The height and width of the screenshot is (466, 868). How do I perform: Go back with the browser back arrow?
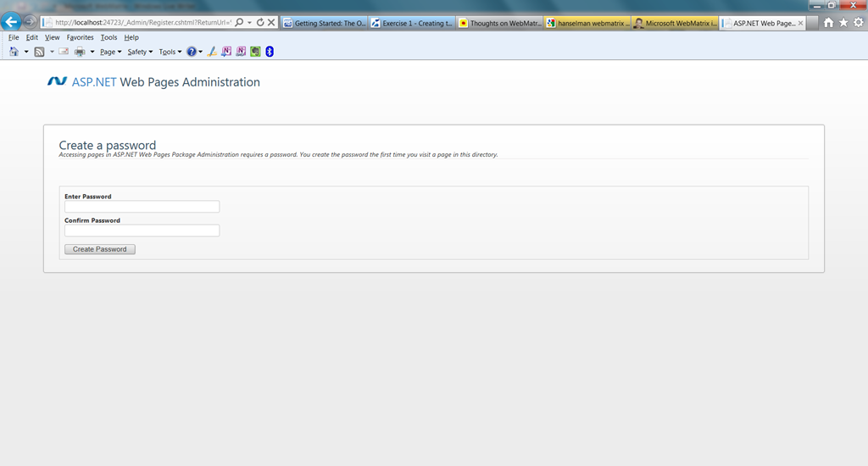10,21
